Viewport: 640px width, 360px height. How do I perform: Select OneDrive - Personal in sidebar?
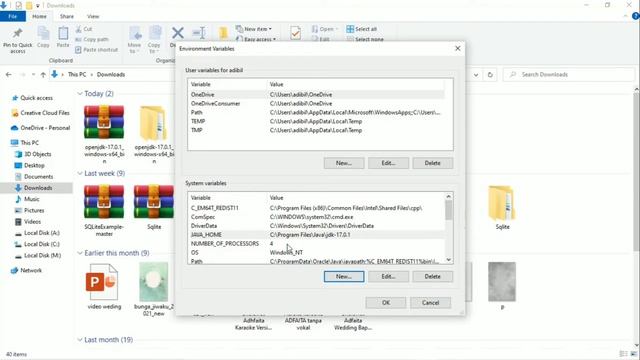(x=45, y=128)
